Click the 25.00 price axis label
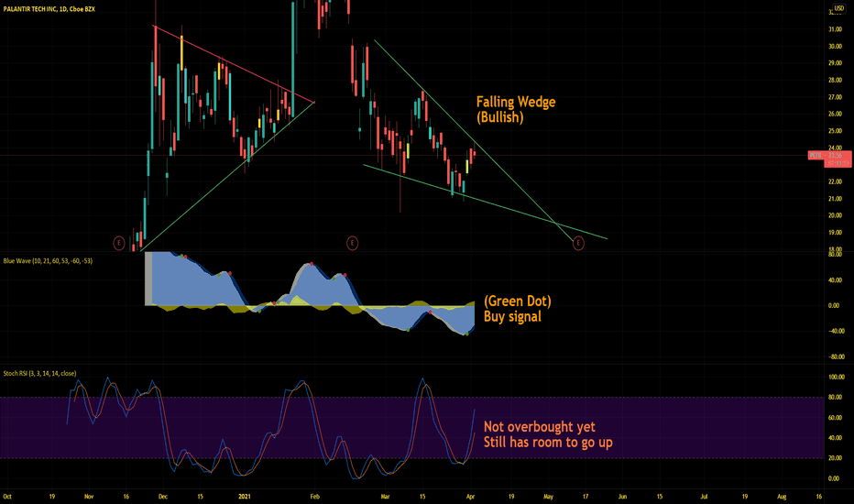Viewport: 854px width, 504px height. 835,131
